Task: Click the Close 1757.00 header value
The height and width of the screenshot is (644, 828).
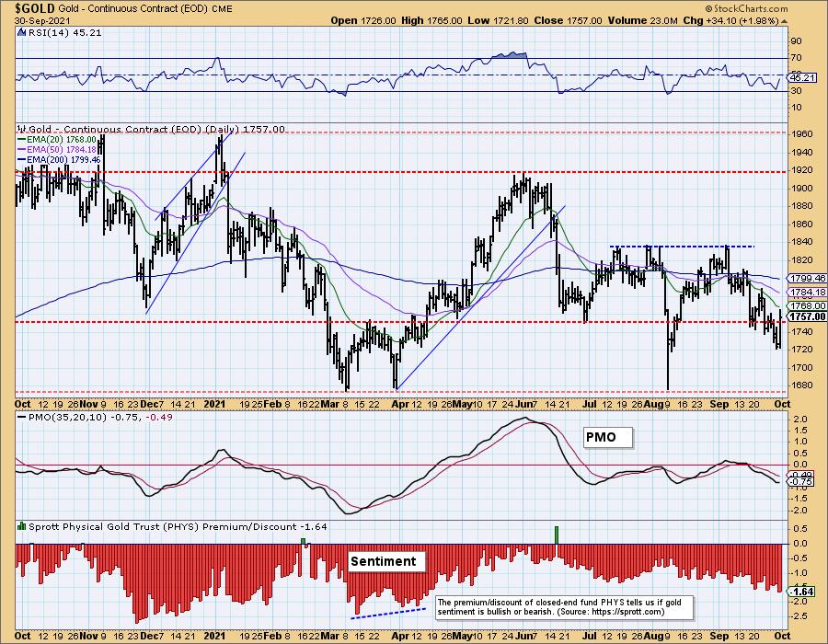Action: click(x=568, y=20)
